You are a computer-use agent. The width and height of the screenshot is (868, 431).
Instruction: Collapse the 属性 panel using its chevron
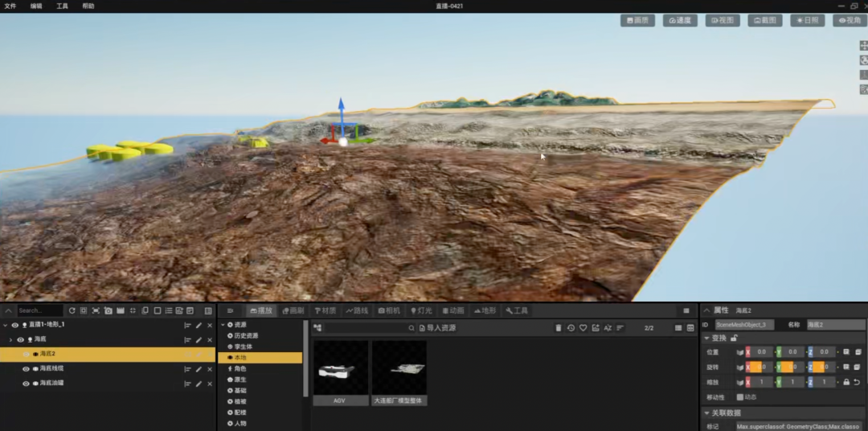[707, 310]
